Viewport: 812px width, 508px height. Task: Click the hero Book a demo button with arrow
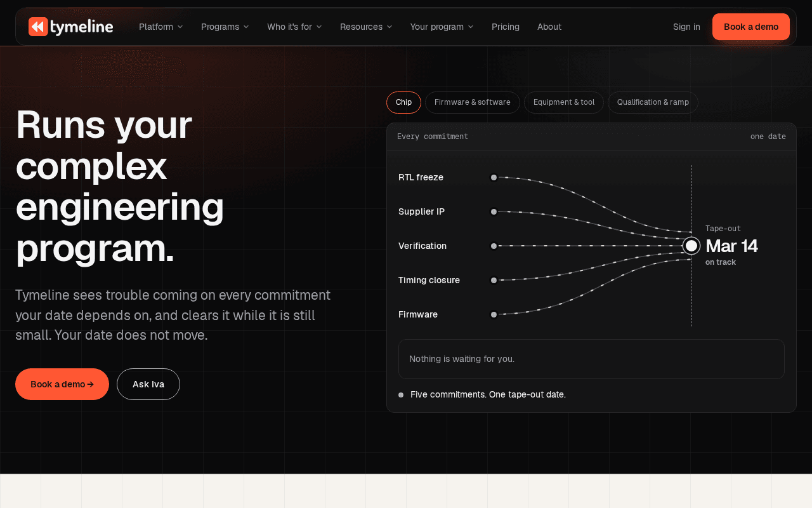pyautogui.click(x=62, y=384)
